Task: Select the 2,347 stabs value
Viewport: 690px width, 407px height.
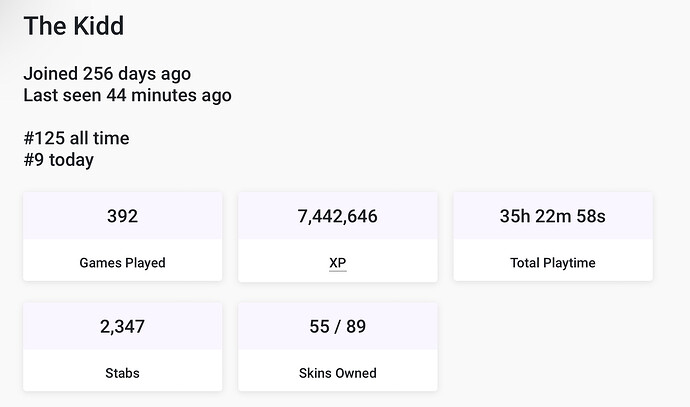Action: [x=122, y=326]
